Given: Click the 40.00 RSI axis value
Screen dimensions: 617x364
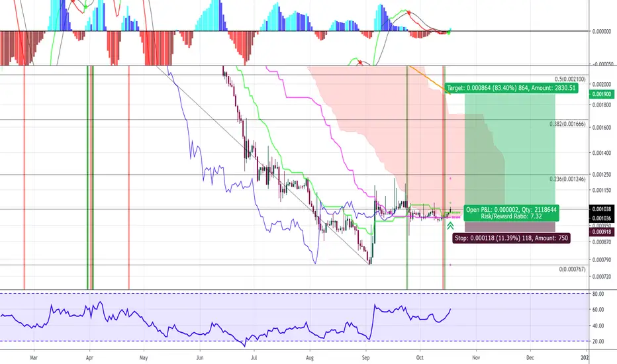Looking at the screenshot, I should pyautogui.click(x=598, y=326).
